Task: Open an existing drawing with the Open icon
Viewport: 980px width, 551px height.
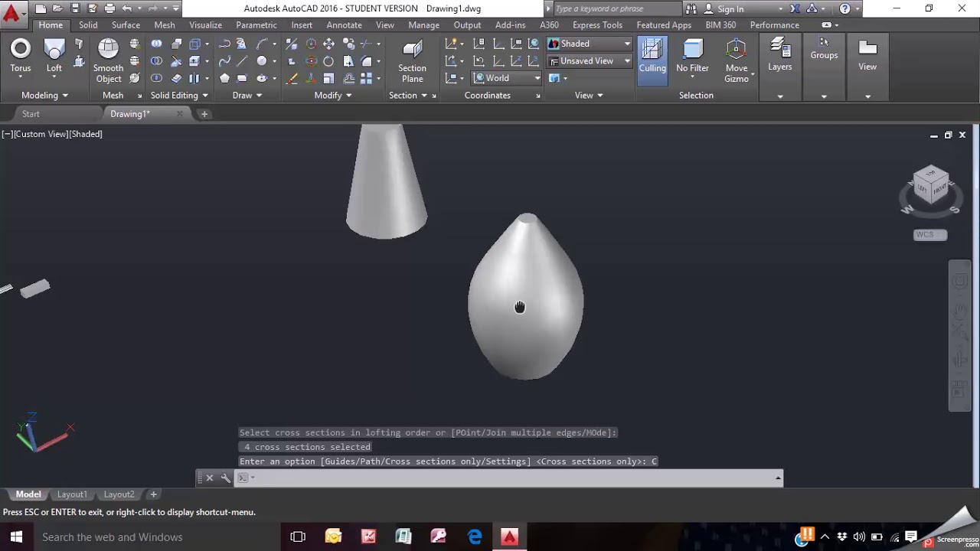Action: point(57,8)
